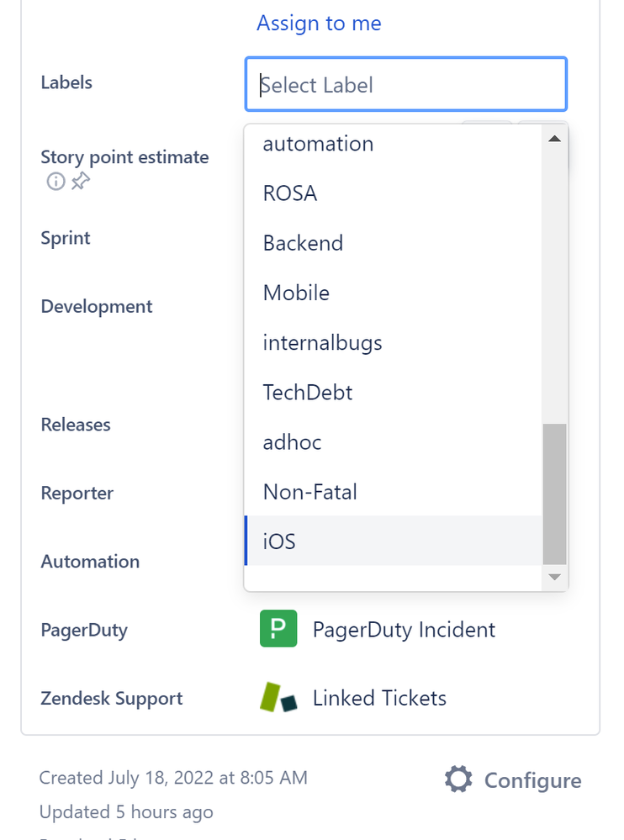Open the Linked Tickets link
This screenshot has width=624, height=840.
point(379,698)
